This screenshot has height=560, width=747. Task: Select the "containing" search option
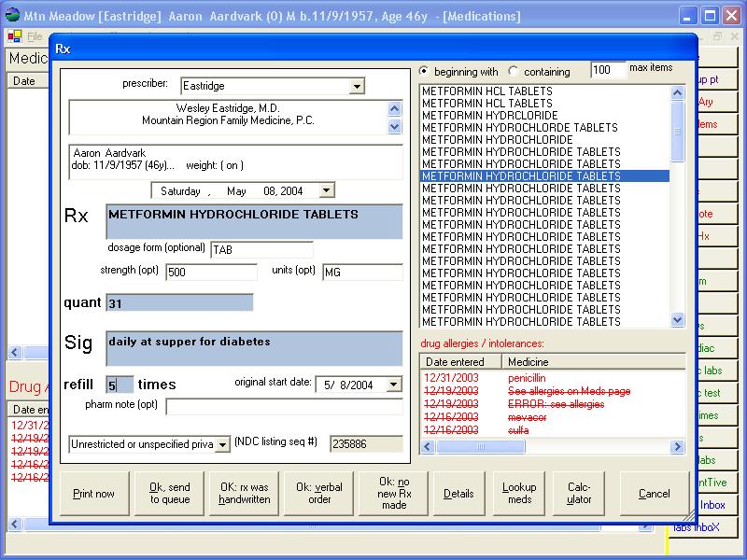point(514,72)
